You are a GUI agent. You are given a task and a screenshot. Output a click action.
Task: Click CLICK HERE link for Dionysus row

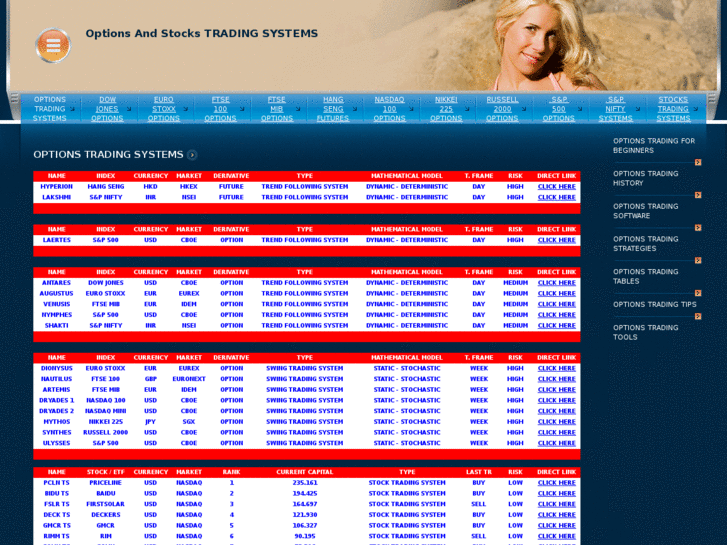pyautogui.click(x=556, y=368)
